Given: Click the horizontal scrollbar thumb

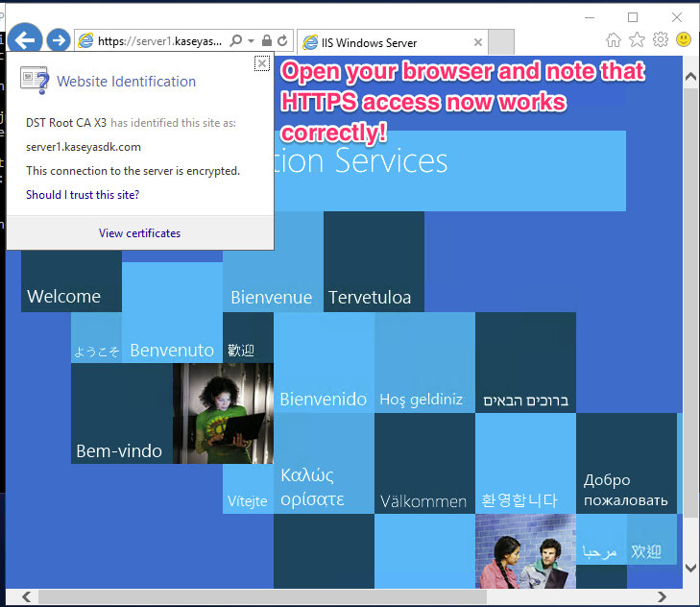Looking at the screenshot, I should click(x=262, y=596).
